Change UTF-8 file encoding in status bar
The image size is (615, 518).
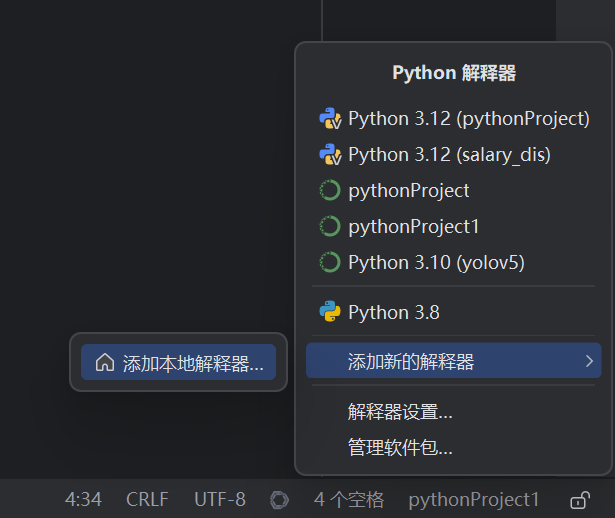tap(220, 500)
